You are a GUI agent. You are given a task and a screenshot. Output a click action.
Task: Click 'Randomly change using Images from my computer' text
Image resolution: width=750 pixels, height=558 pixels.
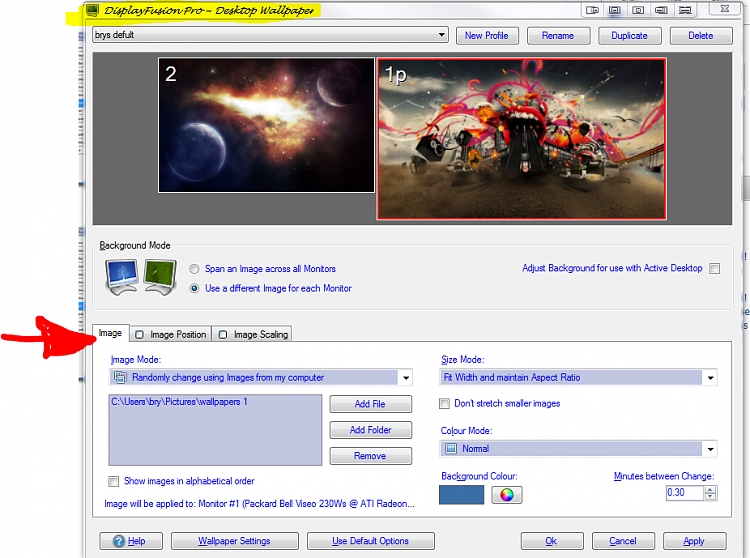(228, 378)
